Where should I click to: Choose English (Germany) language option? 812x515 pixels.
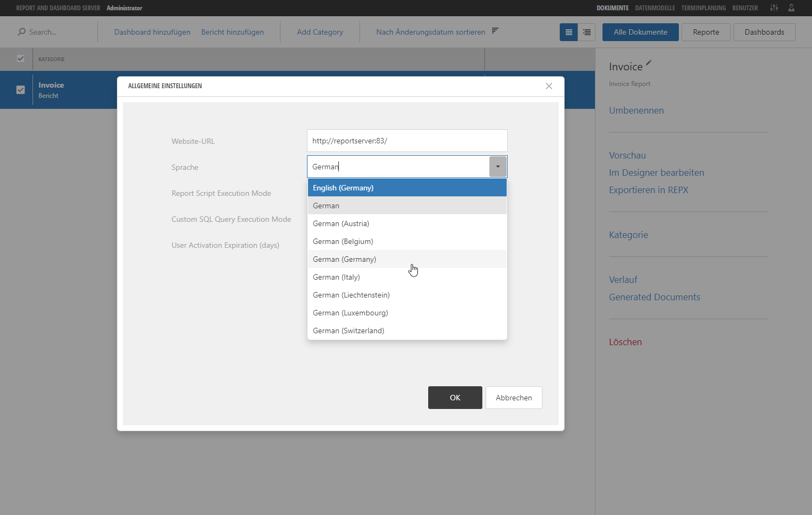(343, 187)
